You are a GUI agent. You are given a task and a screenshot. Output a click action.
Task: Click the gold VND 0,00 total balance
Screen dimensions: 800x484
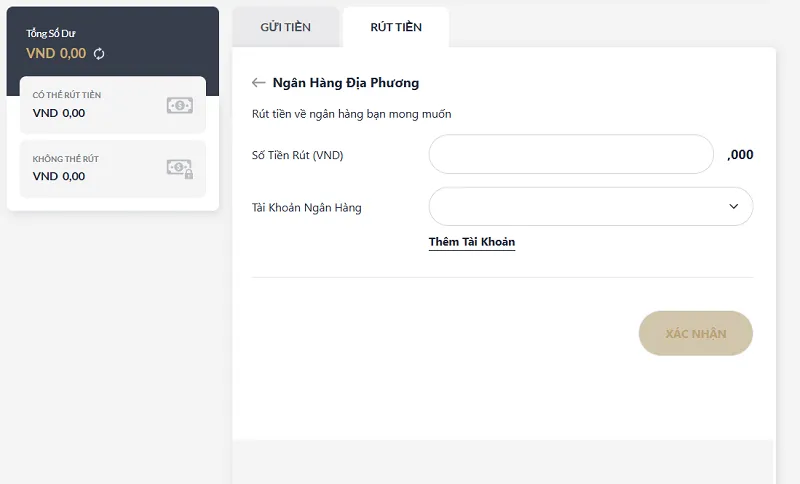[x=56, y=54]
